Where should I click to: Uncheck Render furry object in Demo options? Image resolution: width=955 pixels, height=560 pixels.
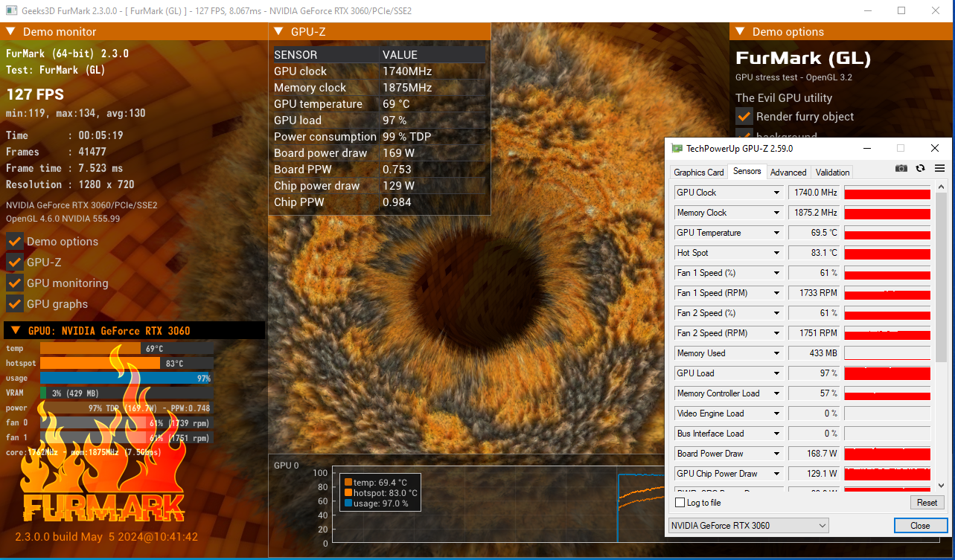(x=744, y=116)
